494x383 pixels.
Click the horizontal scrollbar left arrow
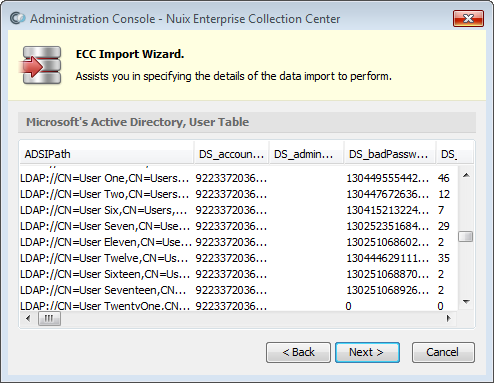point(28,318)
